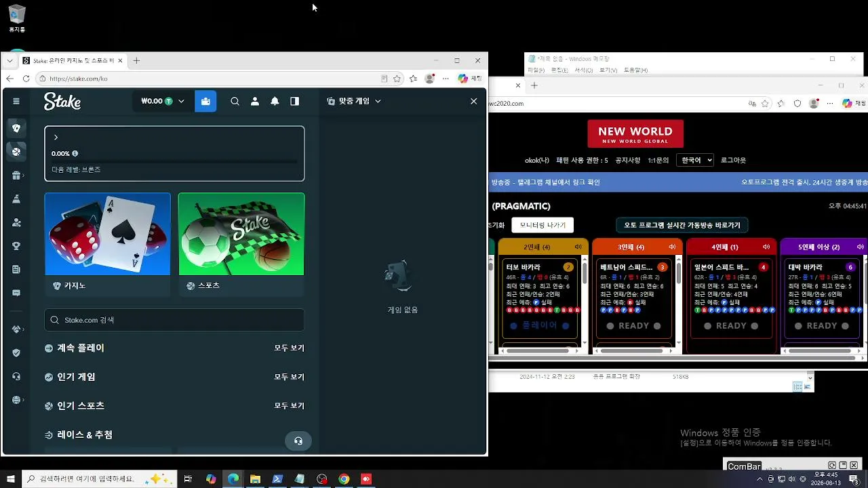Open live support headset in Stake sidebar
The image size is (868, 488).
click(x=16, y=376)
